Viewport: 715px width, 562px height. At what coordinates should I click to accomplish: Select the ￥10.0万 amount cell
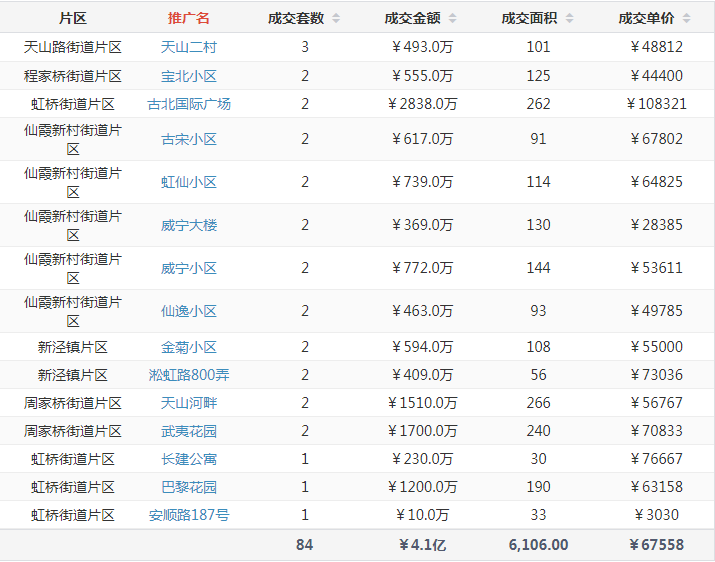422,515
